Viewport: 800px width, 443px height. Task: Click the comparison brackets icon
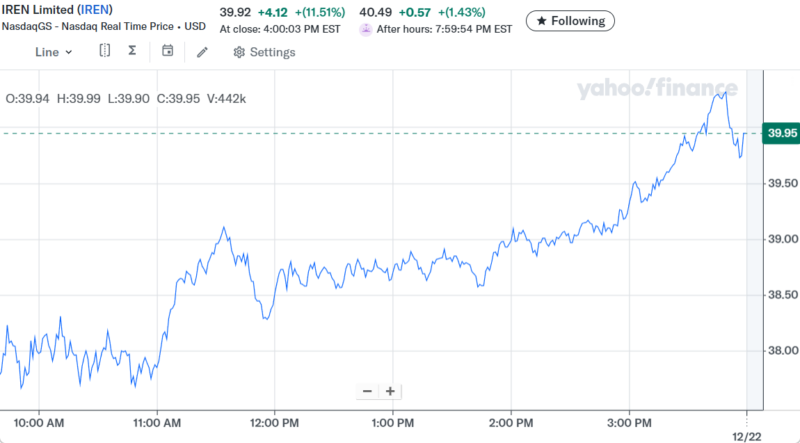click(x=104, y=51)
